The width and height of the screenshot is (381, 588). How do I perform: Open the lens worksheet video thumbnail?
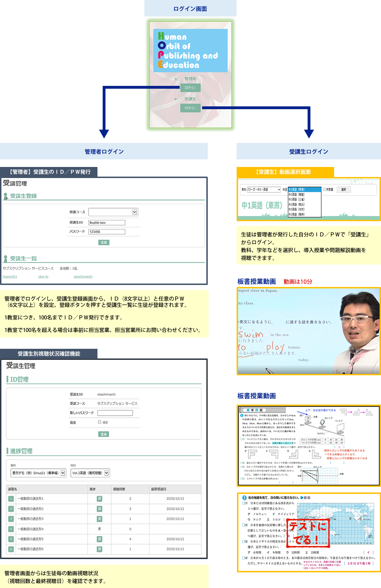click(x=308, y=446)
